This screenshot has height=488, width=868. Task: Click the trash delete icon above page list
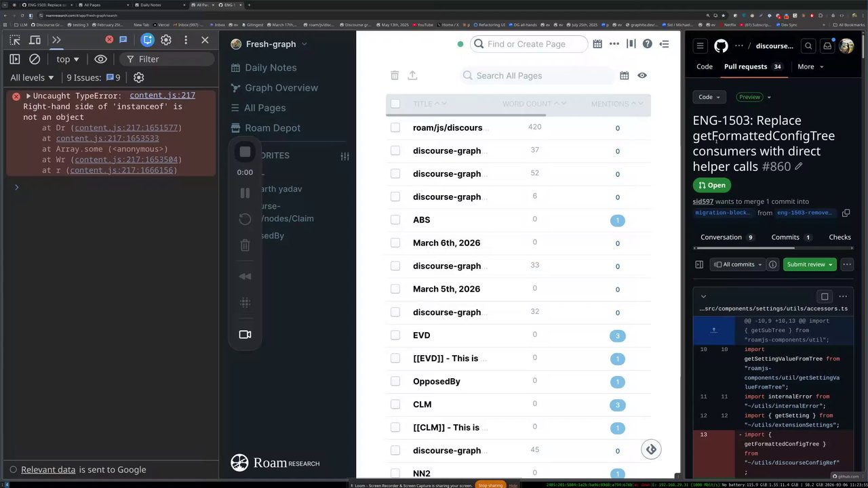tap(395, 75)
